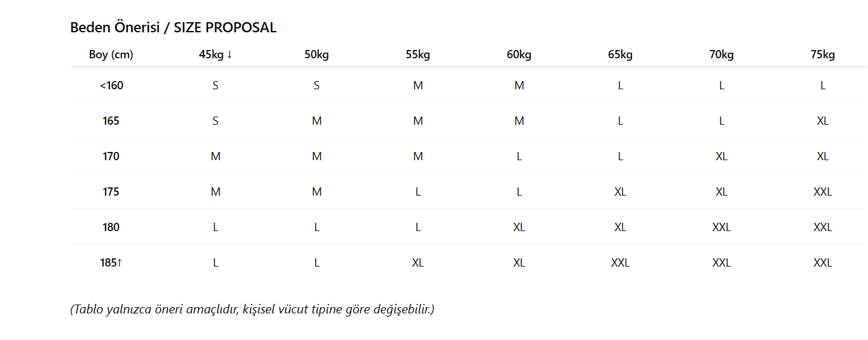Select the 165 height row label
Image resolution: width=868 pixels, height=340 pixels.
[x=111, y=121]
